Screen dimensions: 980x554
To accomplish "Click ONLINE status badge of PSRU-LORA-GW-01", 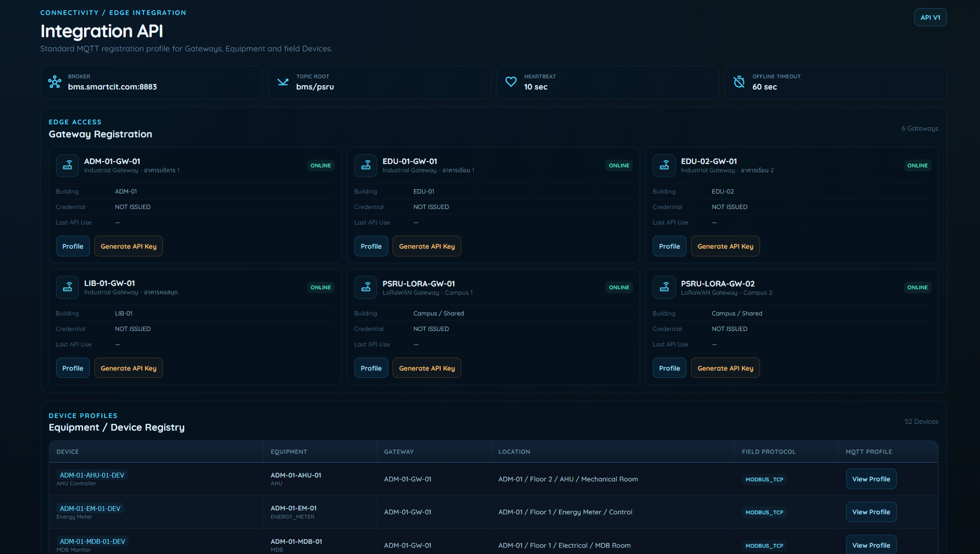I will click(x=619, y=287).
